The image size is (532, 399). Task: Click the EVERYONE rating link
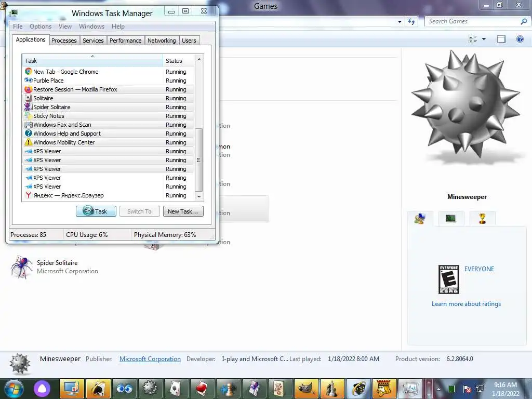click(479, 269)
